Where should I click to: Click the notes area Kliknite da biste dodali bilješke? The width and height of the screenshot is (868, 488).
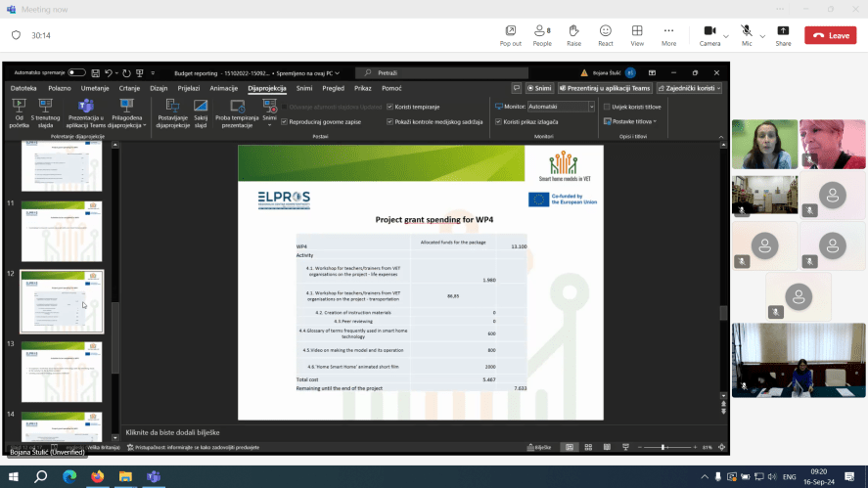pos(172,432)
